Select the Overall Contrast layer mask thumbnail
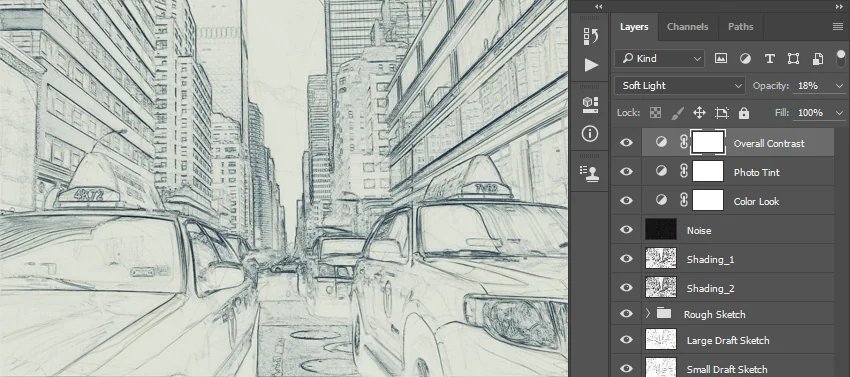850x377 pixels. [708, 143]
